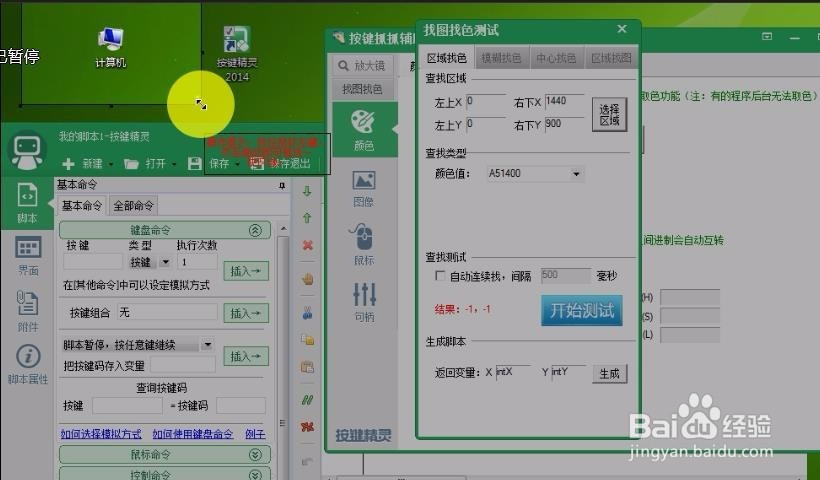Image resolution: width=820 pixels, height=480 pixels.
Task: Click the 左上X input field
Action: (x=485, y=101)
